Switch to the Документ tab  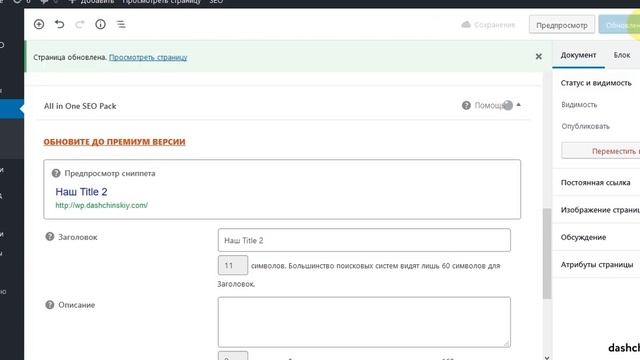click(578, 55)
